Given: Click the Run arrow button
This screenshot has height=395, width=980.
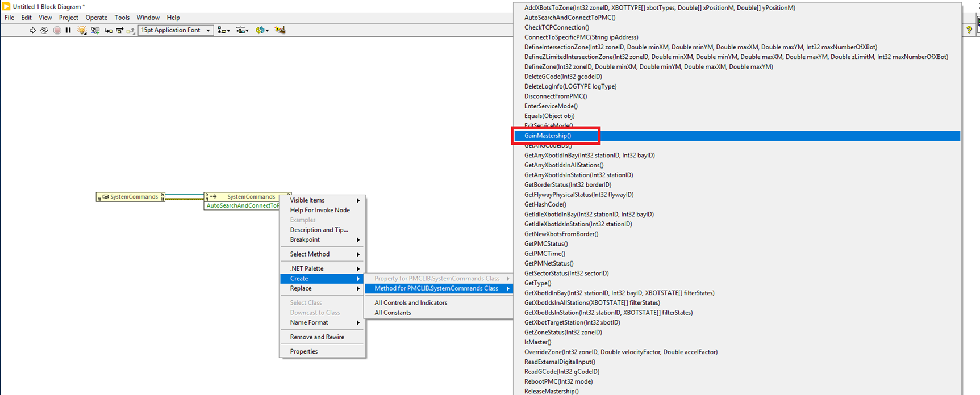Looking at the screenshot, I should pos(32,30).
